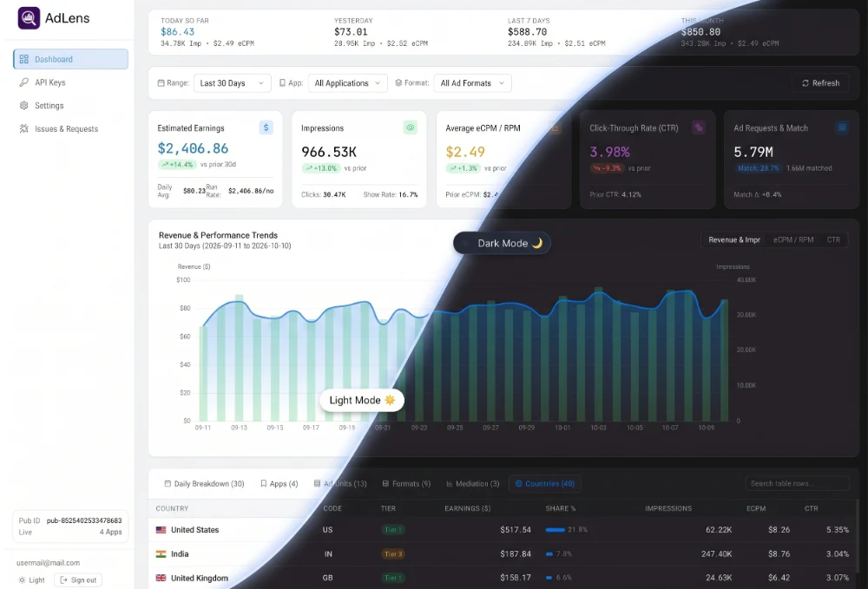Click the Issues & Requests bug icon
The image size is (868, 589).
point(23,129)
